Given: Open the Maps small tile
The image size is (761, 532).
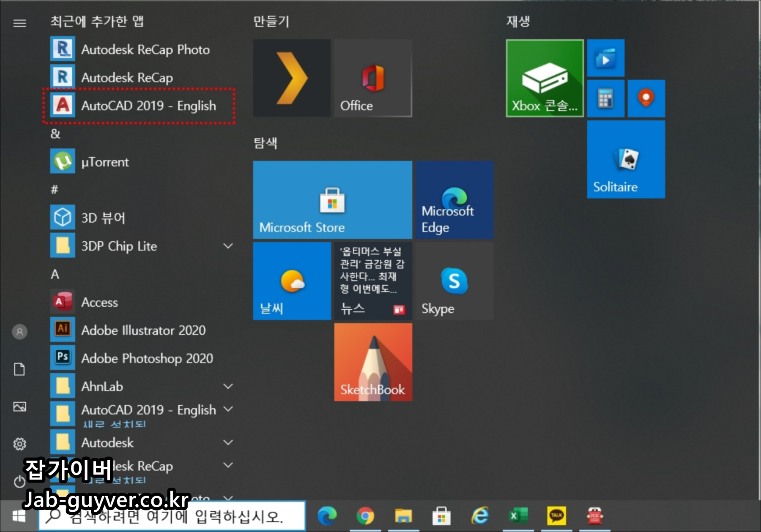Looking at the screenshot, I should tap(646, 98).
